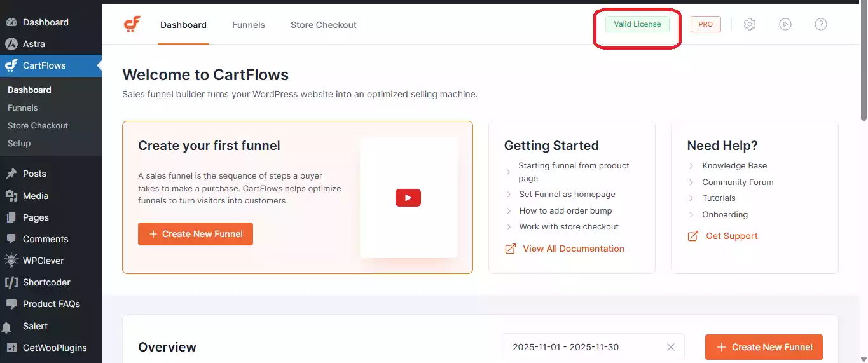The image size is (868, 363).
Task: Open the Community Forum link
Action: point(738,182)
